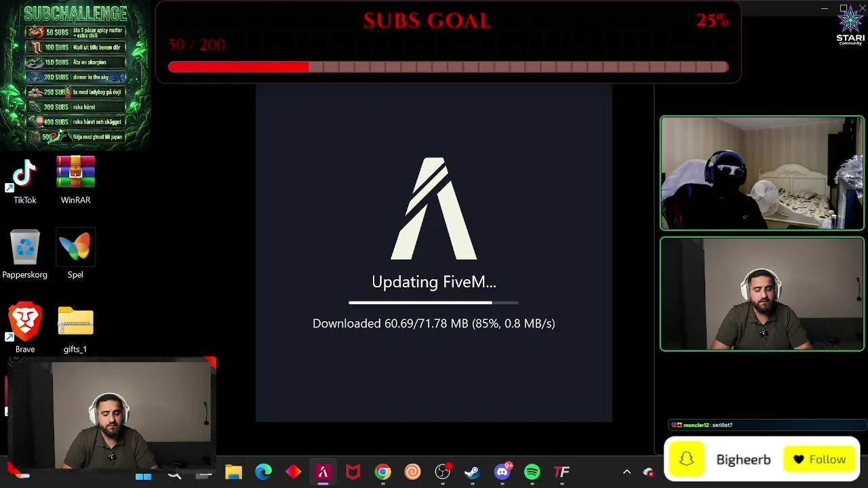Viewport: 868px width, 488px height.
Task: Click the "250 SUBS" ladyboy challenge row
Action: pos(76,92)
